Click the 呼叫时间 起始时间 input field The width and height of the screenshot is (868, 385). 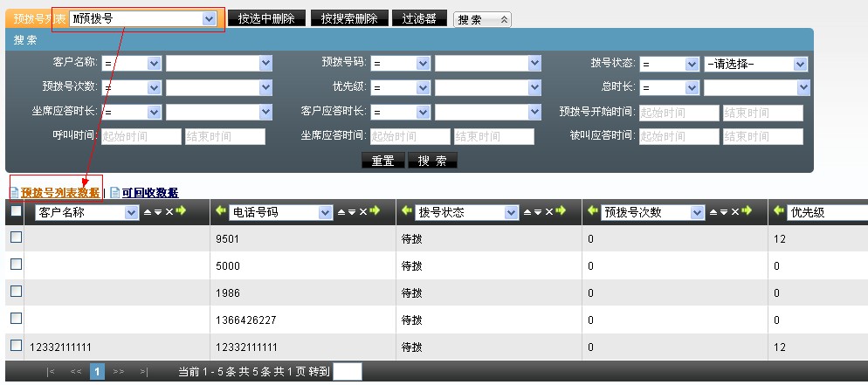pos(140,137)
